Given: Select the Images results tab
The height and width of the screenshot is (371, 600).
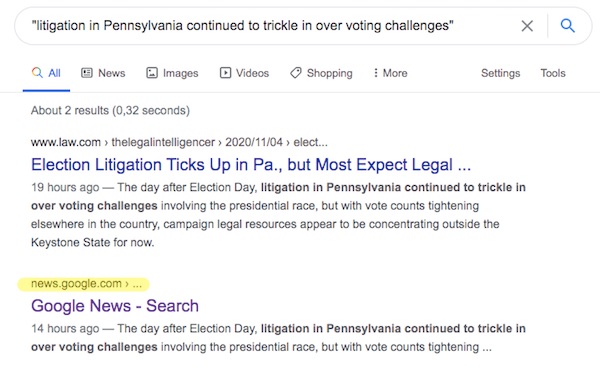Looking at the screenshot, I should (172, 73).
